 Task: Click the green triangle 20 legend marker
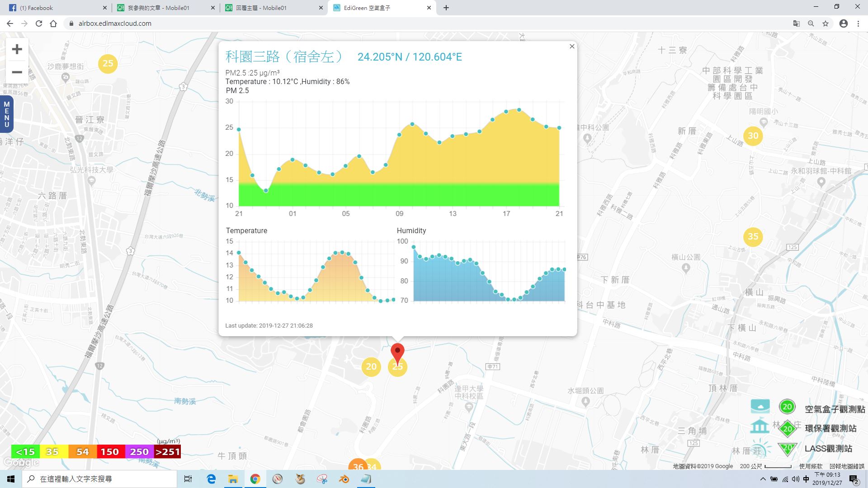tap(788, 448)
